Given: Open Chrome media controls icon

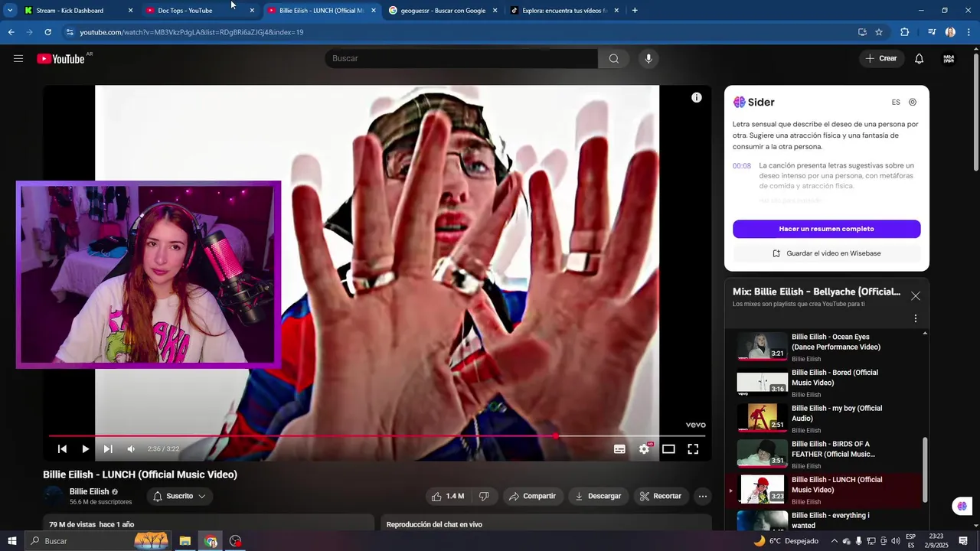Looking at the screenshot, I should pyautogui.click(x=932, y=32).
